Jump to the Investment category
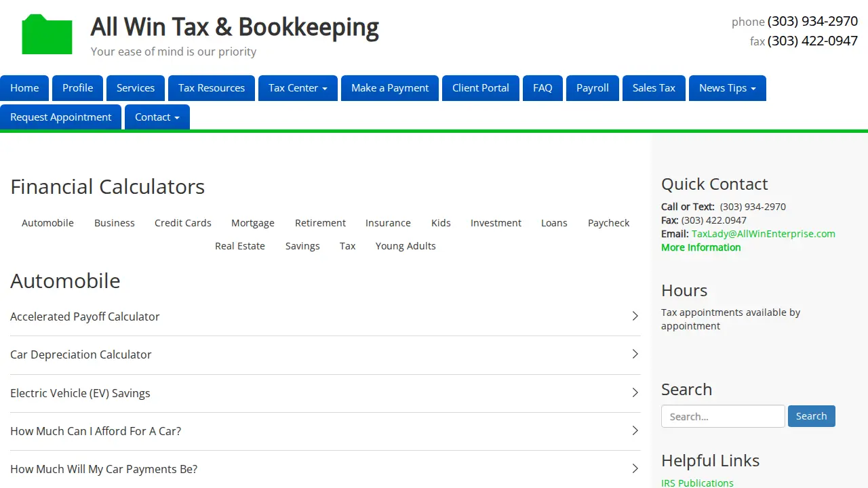The width and height of the screenshot is (868, 488). (496, 223)
